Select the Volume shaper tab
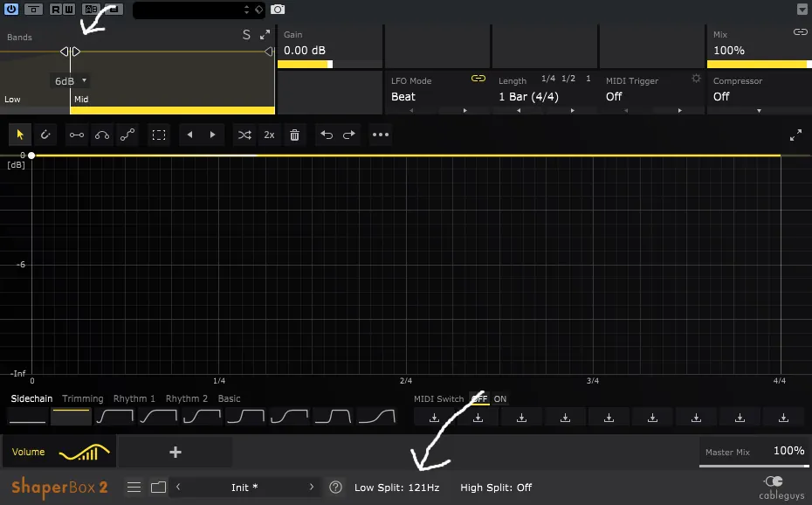 click(x=60, y=453)
